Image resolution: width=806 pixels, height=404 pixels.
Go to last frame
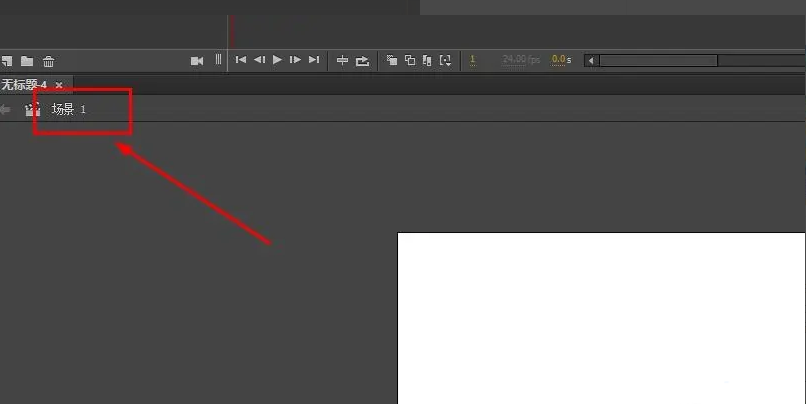[x=313, y=60]
